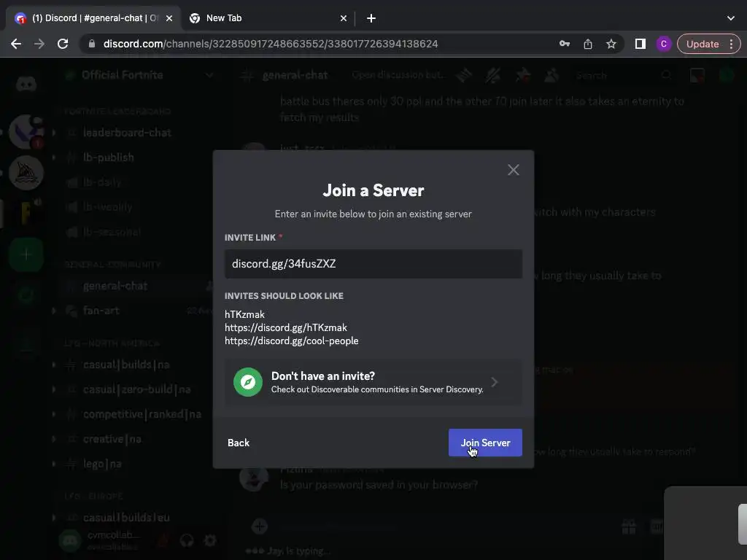This screenshot has height=560, width=747.
Task: Open User Settings gear icon
Action: click(x=209, y=540)
